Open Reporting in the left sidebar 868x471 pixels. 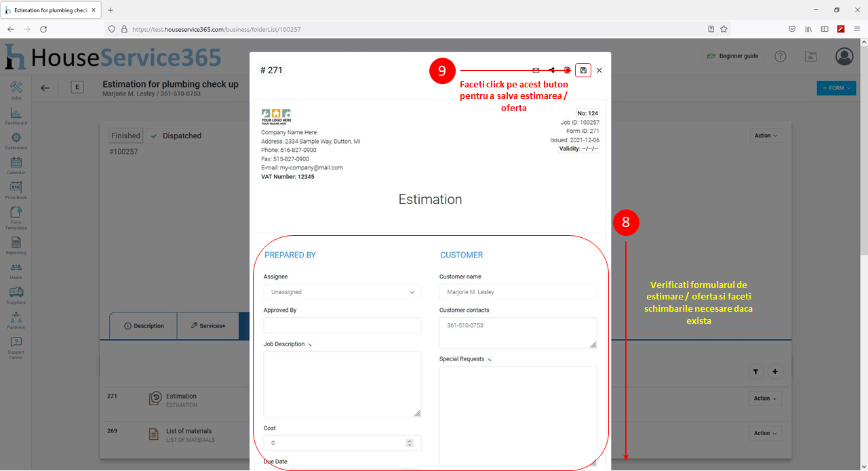[16, 245]
